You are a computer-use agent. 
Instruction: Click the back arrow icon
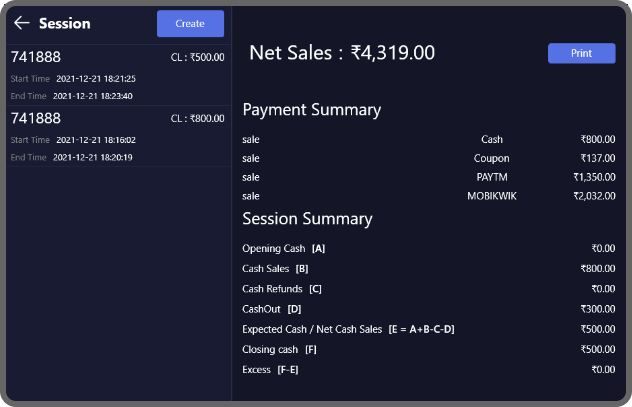click(21, 23)
